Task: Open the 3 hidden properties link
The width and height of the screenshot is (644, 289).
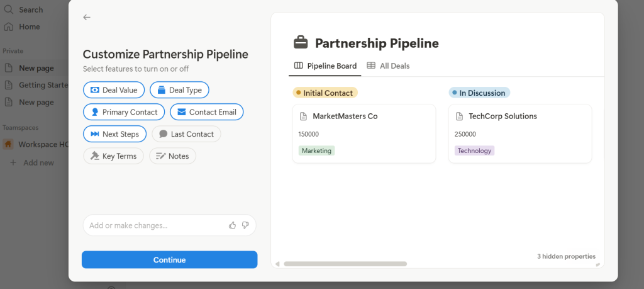Action: 565,256
